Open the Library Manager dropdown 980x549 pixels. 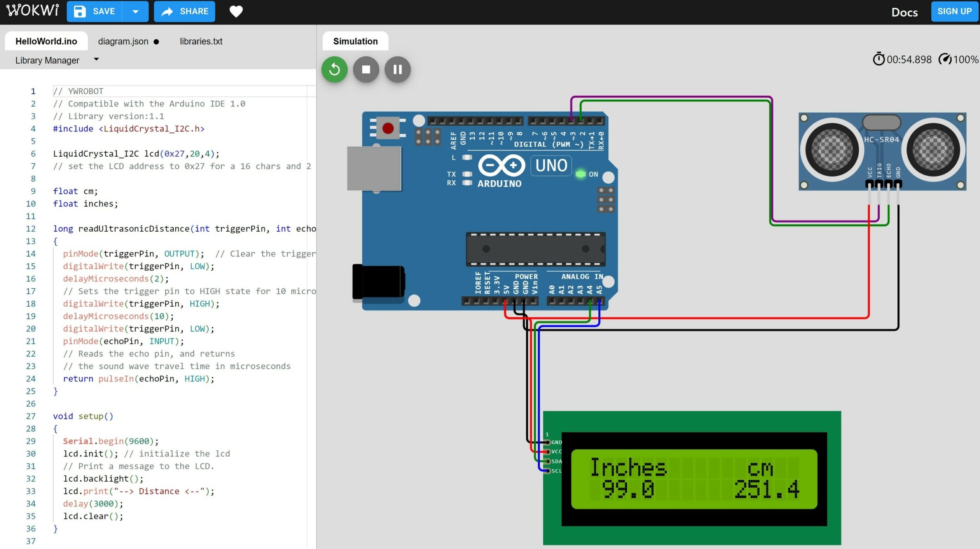point(96,60)
